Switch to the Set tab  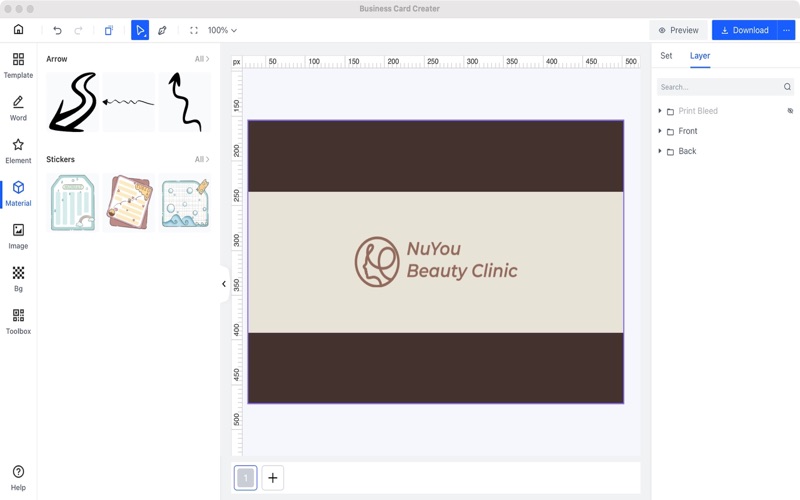[x=666, y=56]
